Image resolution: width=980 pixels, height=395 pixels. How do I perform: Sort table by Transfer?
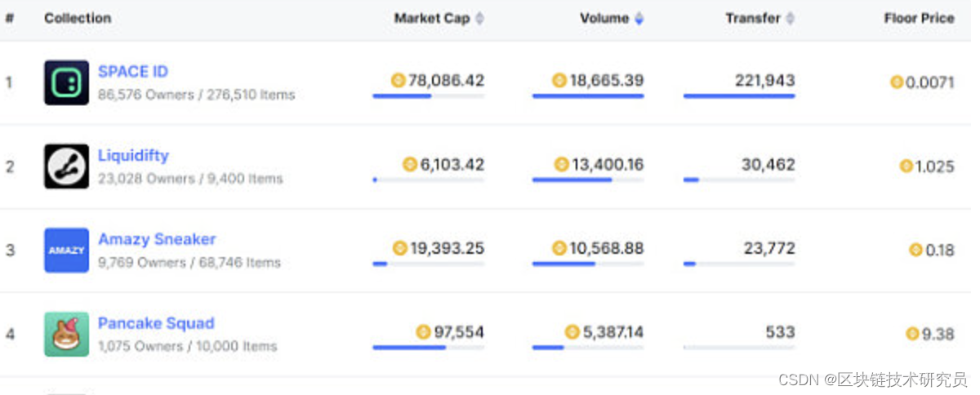pyautogui.click(x=760, y=18)
